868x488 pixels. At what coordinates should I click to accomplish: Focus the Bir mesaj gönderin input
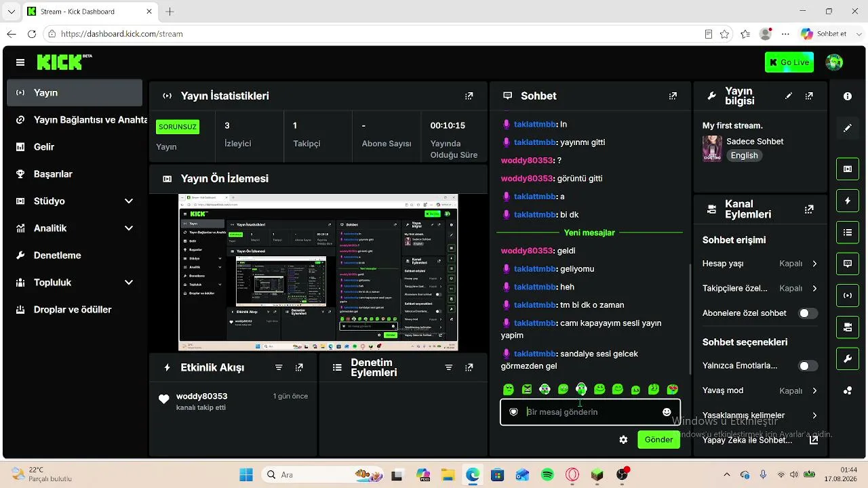591,412
